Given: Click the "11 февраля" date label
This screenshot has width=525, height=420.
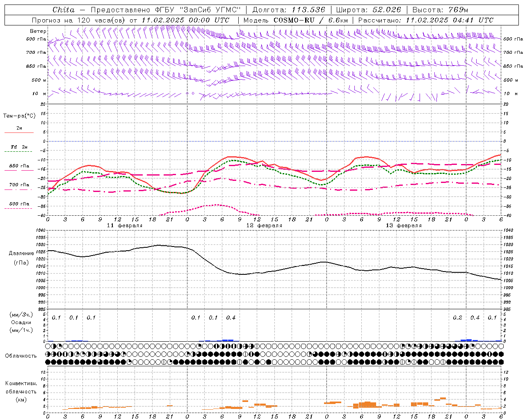Looking at the screenshot, I should (x=125, y=226).
